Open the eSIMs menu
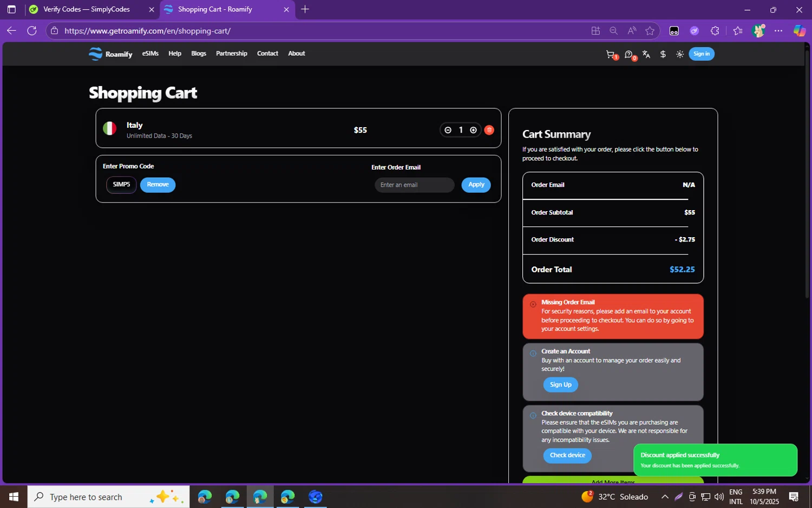 (150, 54)
